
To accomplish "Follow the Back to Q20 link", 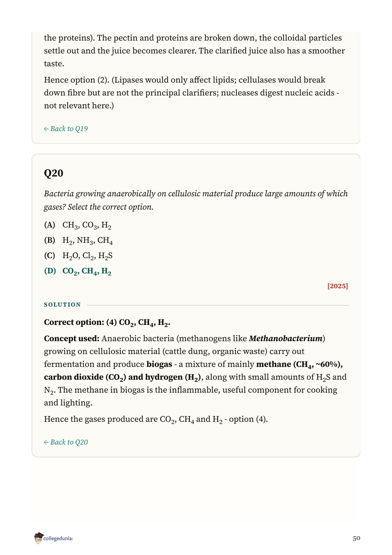I will point(66,442).
